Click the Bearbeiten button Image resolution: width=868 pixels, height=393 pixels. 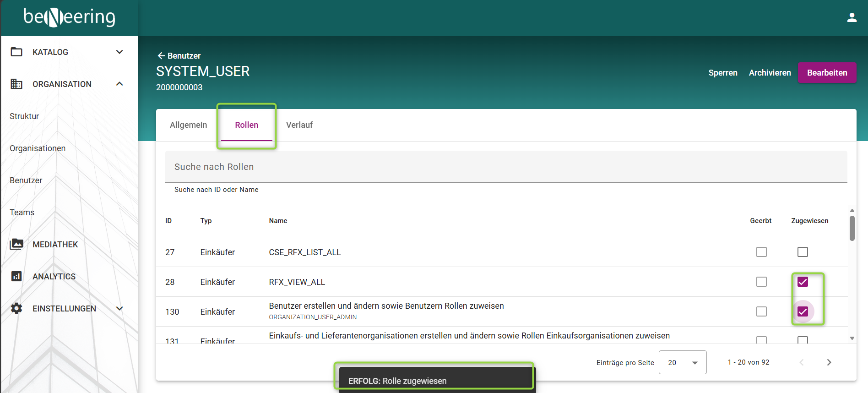(827, 73)
